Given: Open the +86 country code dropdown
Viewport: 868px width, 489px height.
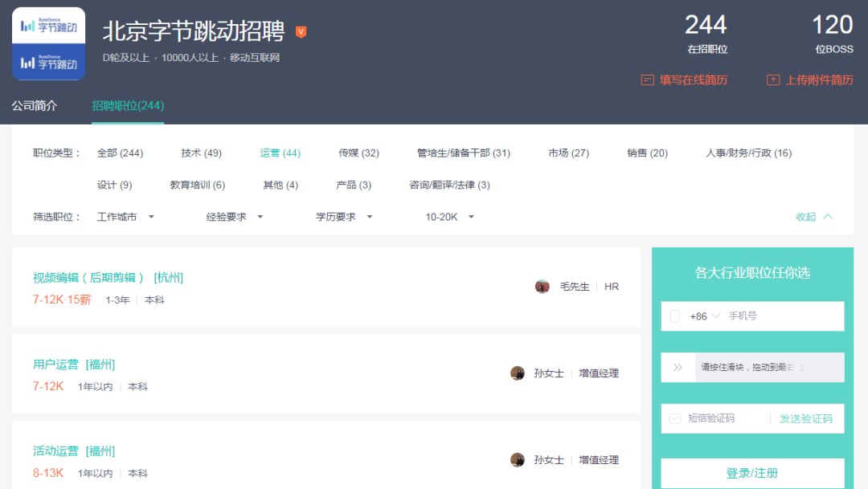Looking at the screenshot, I should pyautogui.click(x=705, y=316).
